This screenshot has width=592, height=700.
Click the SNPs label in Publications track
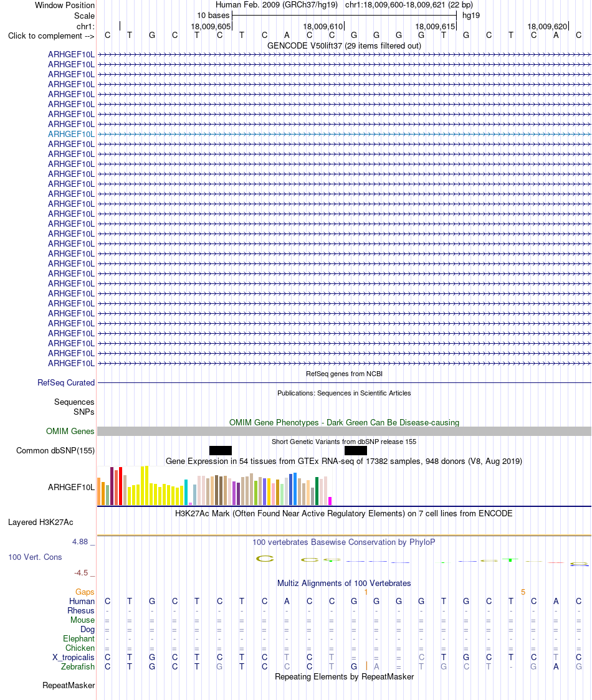pos(84,412)
